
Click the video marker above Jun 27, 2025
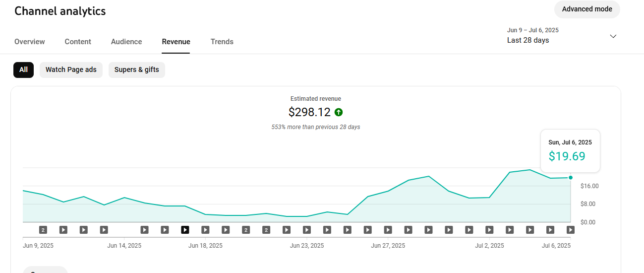point(388,230)
